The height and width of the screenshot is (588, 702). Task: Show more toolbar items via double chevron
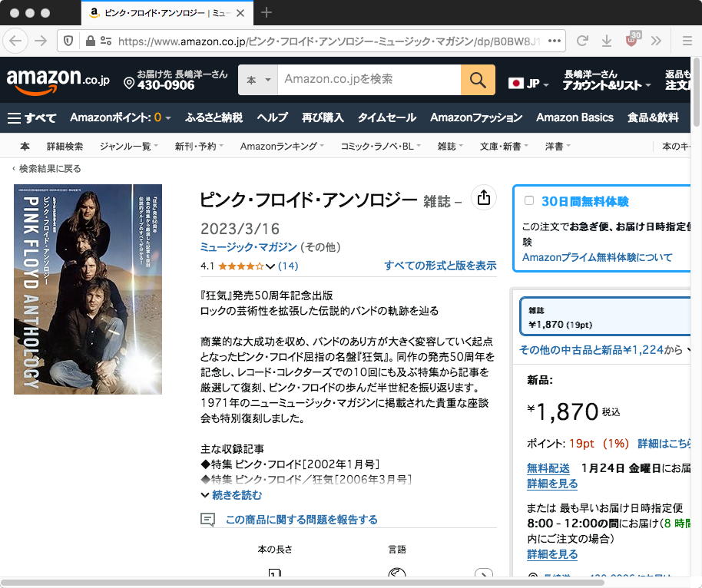click(x=656, y=41)
